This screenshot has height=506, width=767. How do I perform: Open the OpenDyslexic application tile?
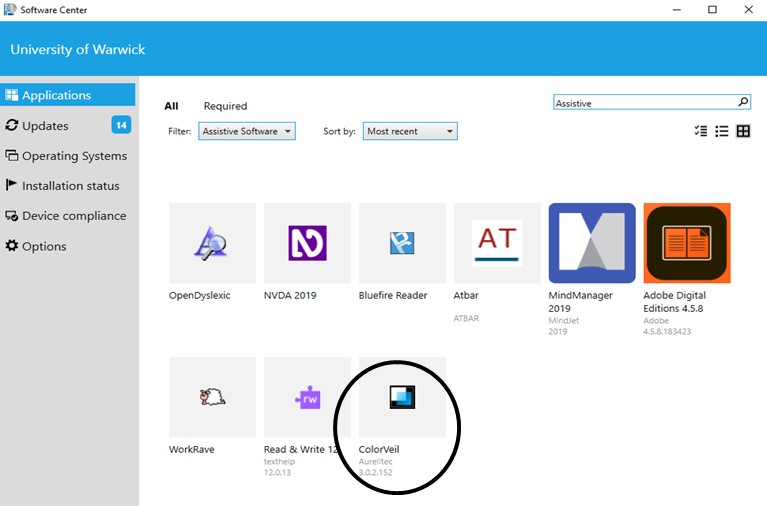coord(212,243)
